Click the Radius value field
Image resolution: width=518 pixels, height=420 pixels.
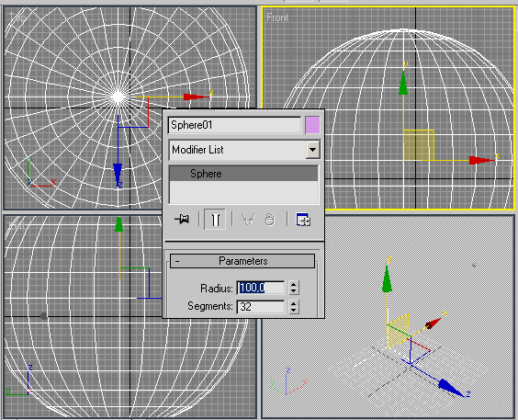[261, 288]
